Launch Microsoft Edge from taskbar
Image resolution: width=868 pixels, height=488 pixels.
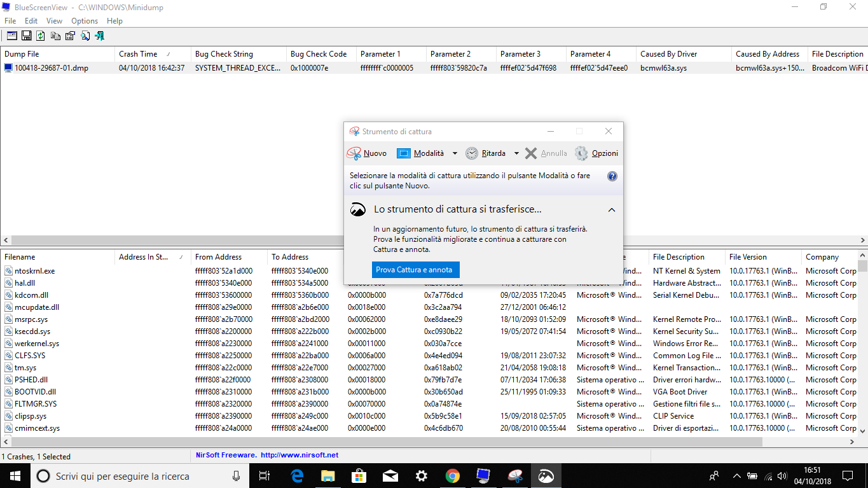297,476
